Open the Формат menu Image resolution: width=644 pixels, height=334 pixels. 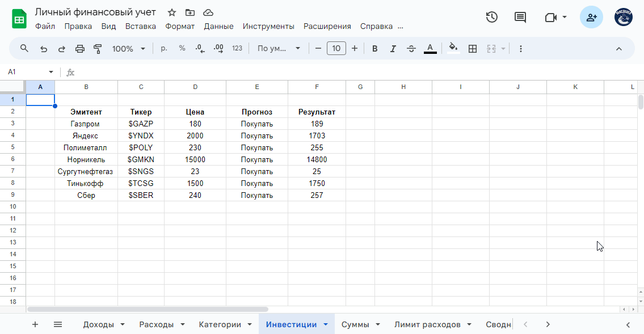(180, 26)
